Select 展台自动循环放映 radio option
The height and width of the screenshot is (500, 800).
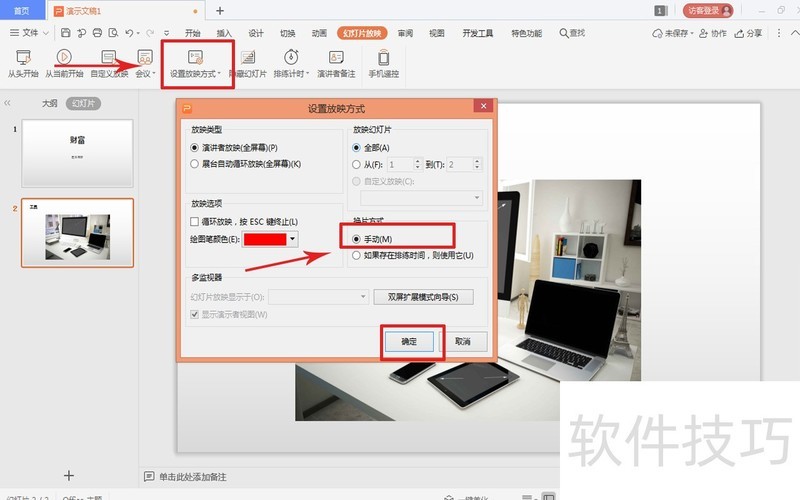tap(195, 163)
